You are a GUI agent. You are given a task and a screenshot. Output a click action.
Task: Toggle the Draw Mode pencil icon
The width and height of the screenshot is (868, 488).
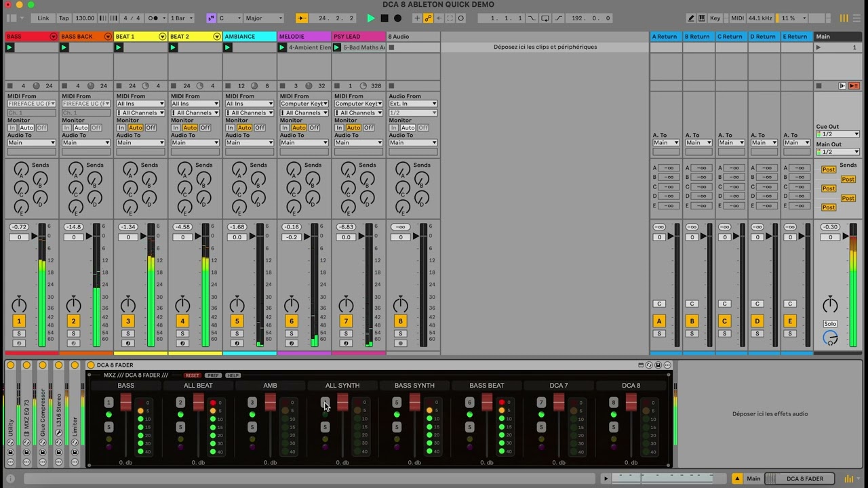click(691, 18)
